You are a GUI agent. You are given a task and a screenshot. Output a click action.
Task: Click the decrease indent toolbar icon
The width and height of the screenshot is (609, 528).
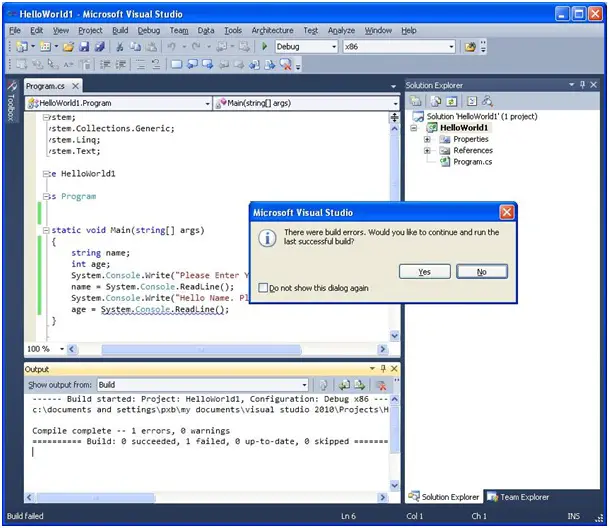105,64
